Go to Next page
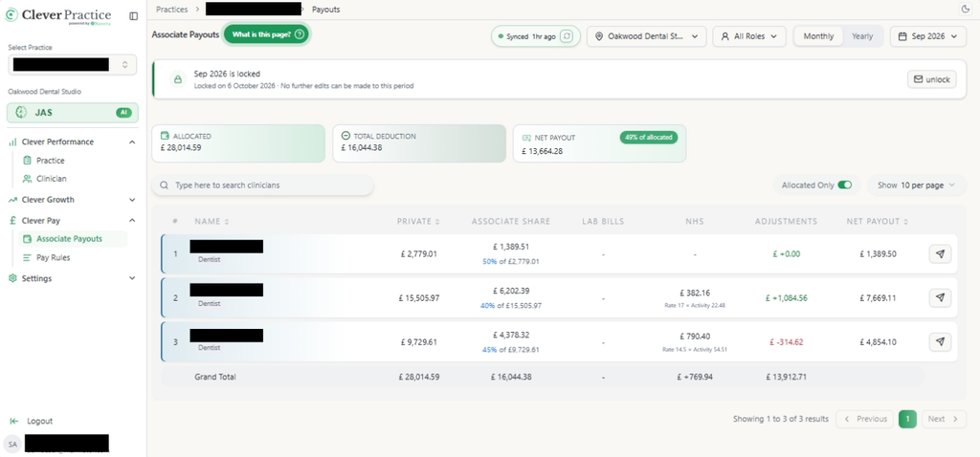The height and width of the screenshot is (457, 980). [x=943, y=419]
